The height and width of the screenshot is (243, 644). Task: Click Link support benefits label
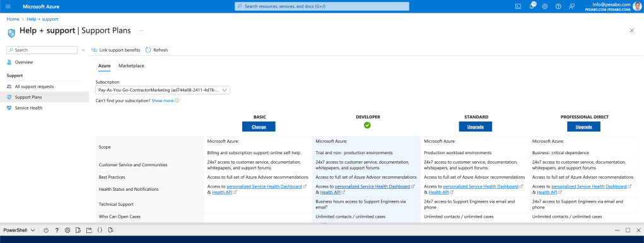tap(119, 50)
